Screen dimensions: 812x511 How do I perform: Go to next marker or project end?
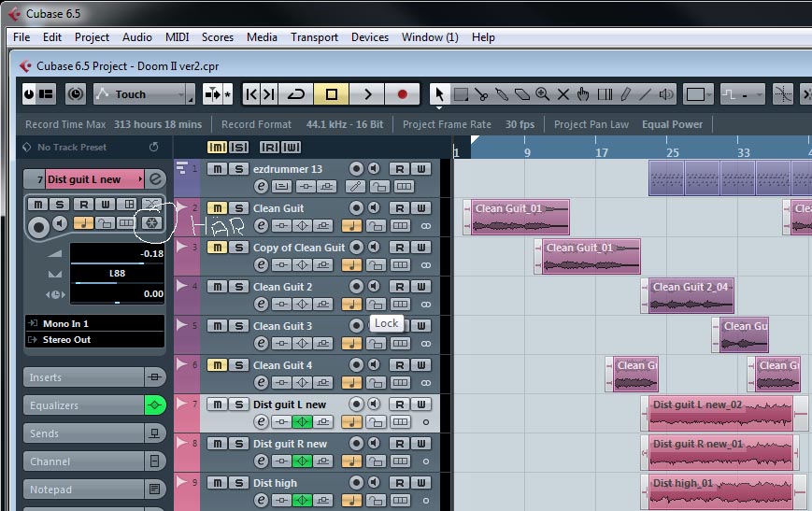[x=269, y=94]
